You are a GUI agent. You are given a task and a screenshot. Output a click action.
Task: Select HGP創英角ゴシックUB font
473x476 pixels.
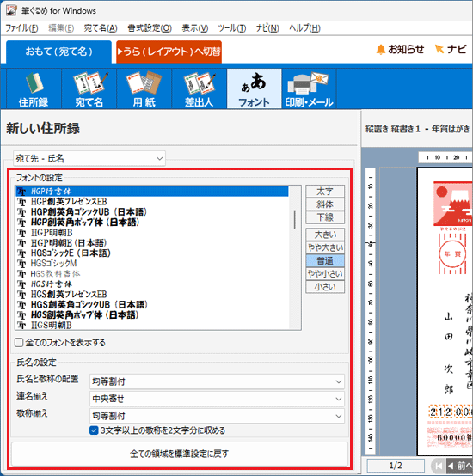coord(152,212)
